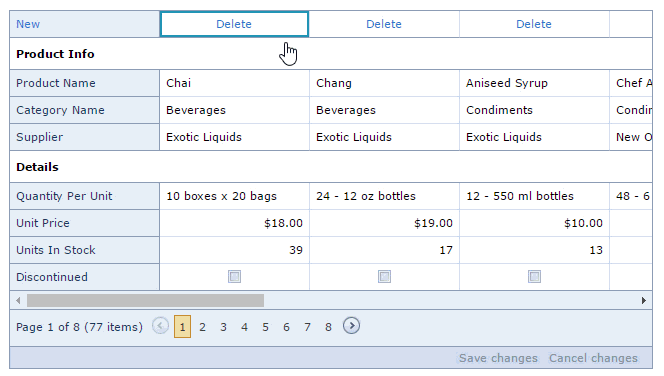Click the Chang product name cell
Viewport: 664px width, 376px height.
coord(384,83)
